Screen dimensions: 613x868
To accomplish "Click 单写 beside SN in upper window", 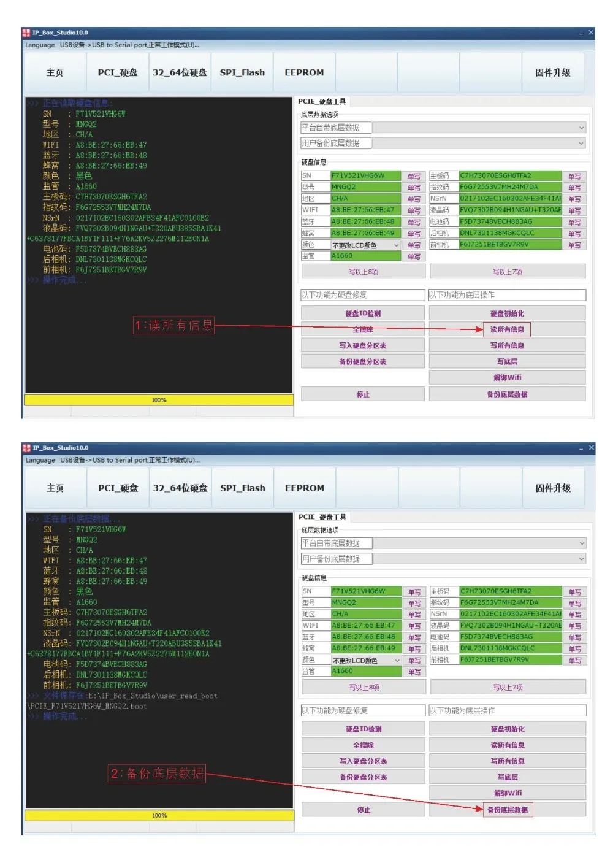I will click(x=414, y=176).
